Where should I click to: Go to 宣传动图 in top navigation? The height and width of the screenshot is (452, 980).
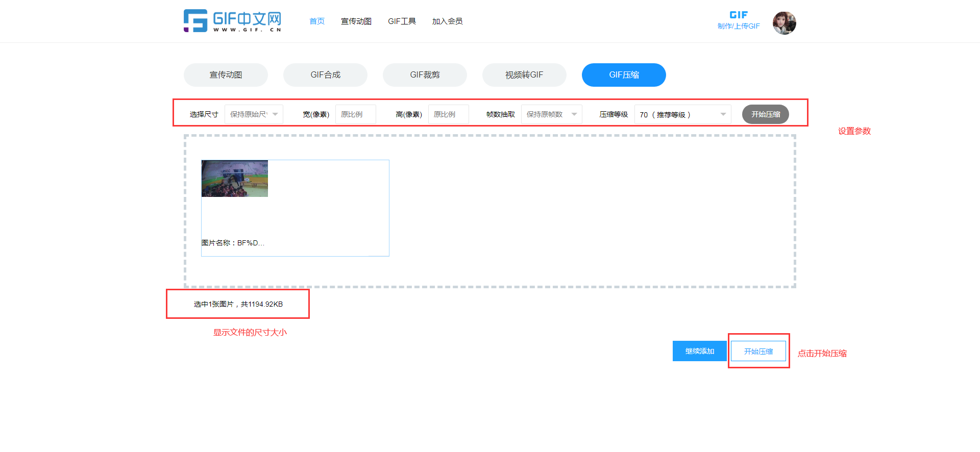[356, 21]
